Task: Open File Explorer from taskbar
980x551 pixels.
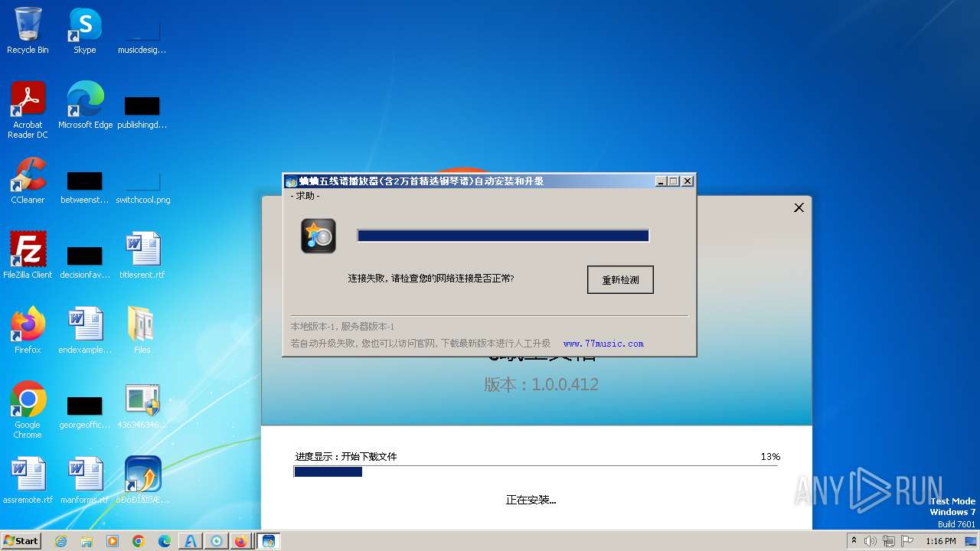Action: (x=87, y=541)
